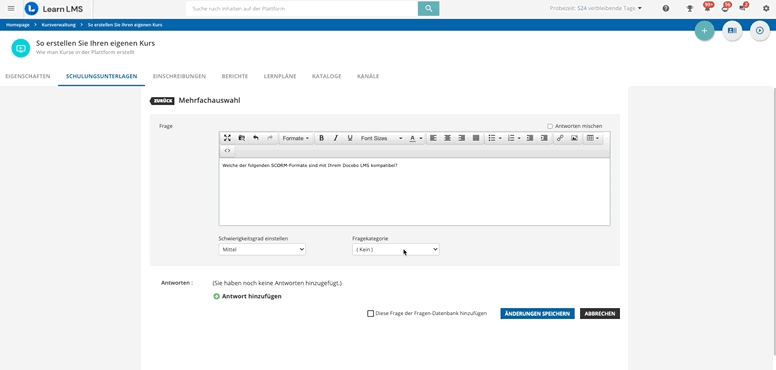Open the Formate dropdown
The height and width of the screenshot is (370, 776).
coord(295,138)
